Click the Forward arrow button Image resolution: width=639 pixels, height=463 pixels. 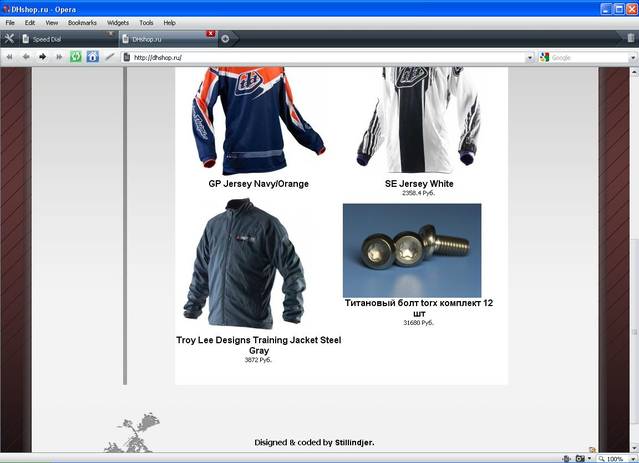(x=42, y=57)
